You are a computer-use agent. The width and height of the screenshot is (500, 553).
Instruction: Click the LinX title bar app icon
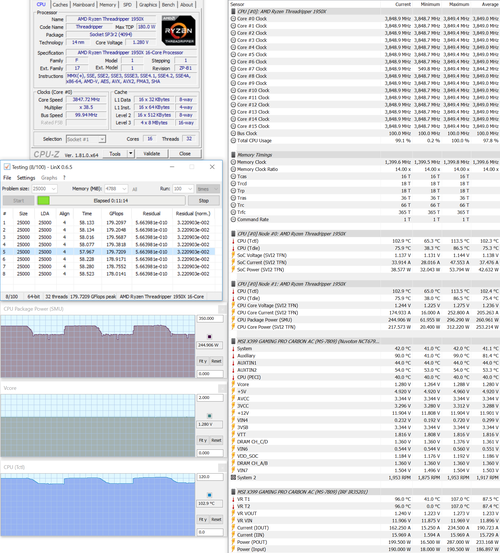point(7,167)
